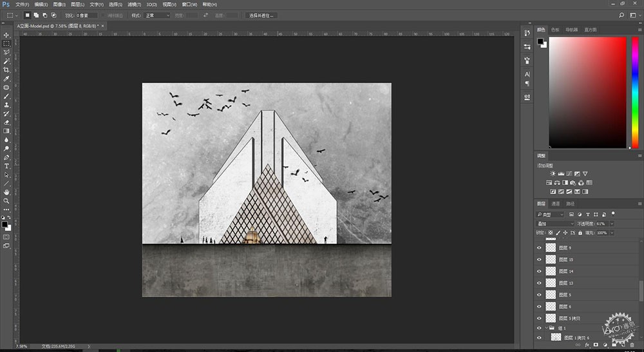644x352 pixels.
Task: Open the 窗口(W) menu
Action: (x=189, y=5)
